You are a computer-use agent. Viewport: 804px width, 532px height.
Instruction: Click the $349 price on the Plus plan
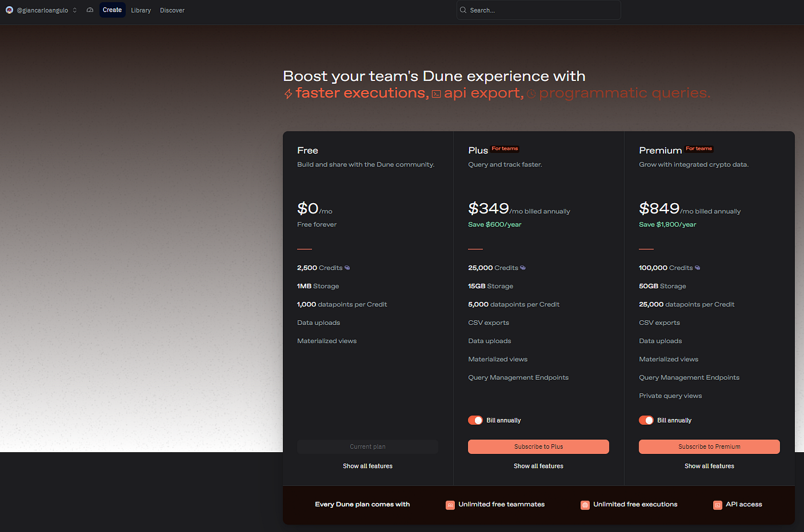pos(489,208)
